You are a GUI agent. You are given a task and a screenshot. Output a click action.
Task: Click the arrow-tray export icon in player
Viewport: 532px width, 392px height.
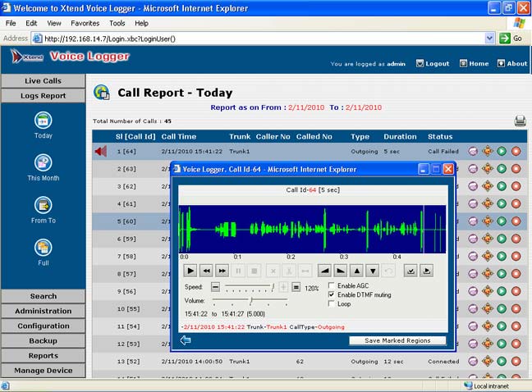tap(426, 271)
